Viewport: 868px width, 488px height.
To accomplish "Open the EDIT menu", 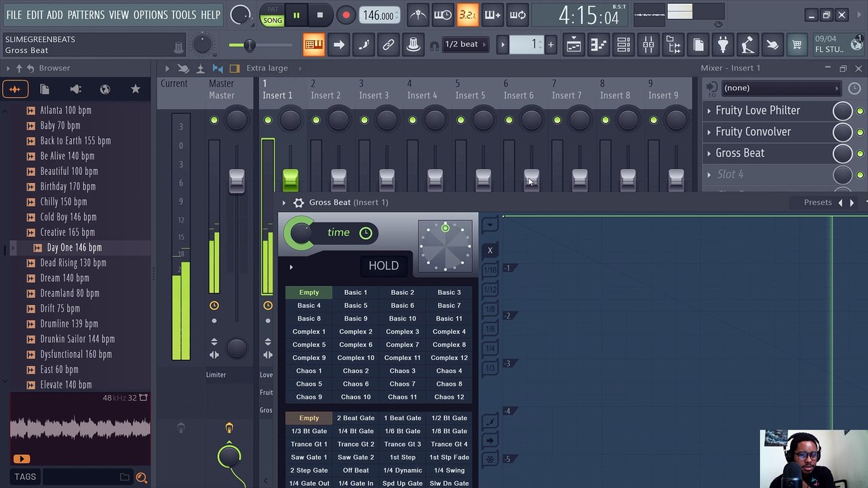I will (x=35, y=14).
